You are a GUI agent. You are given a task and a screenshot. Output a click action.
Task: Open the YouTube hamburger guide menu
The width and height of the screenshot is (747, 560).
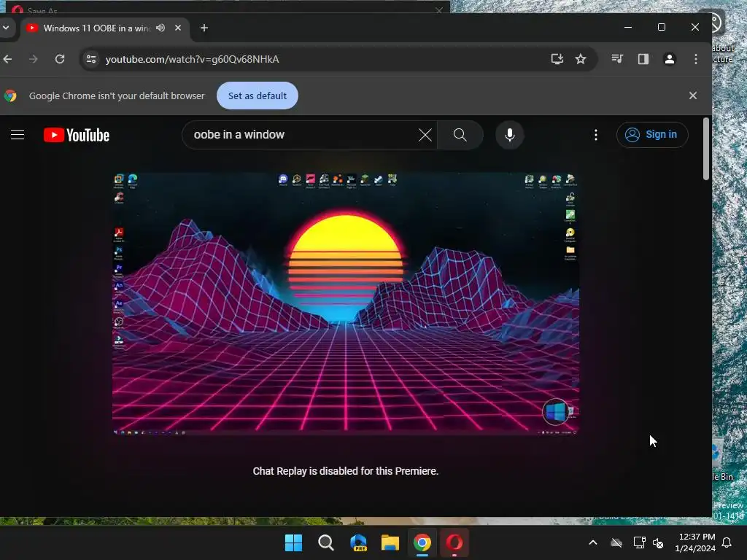tap(18, 135)
